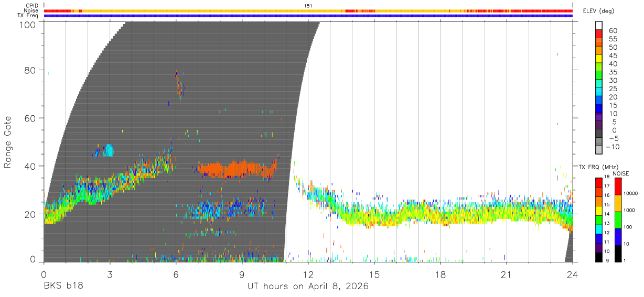
Task: Click the blue TX Freq strip
Action: [308, 16]
